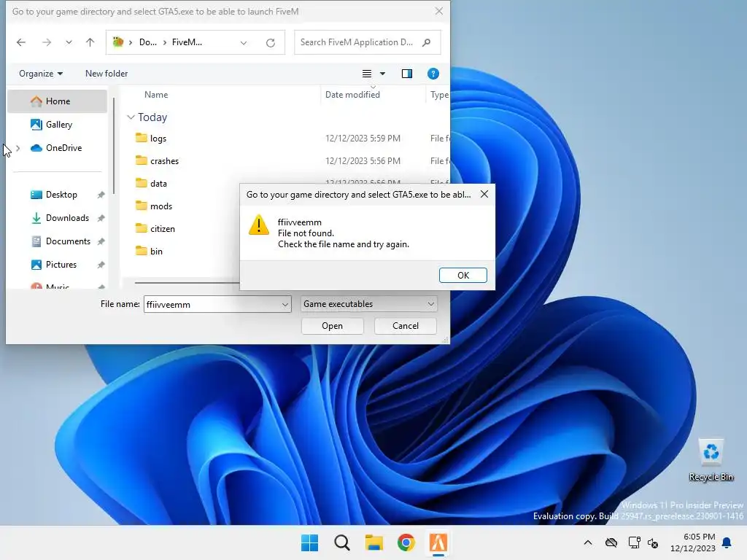The width and height of the screenshot is (747, 560).
Task: Go back with the back arrow
Action: tap(21, 42)
